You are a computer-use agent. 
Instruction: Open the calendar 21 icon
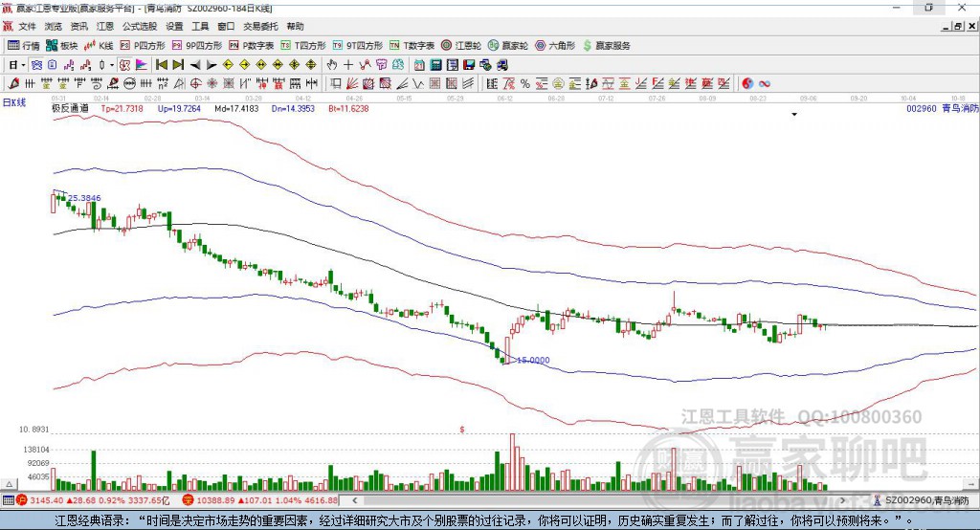419,65
